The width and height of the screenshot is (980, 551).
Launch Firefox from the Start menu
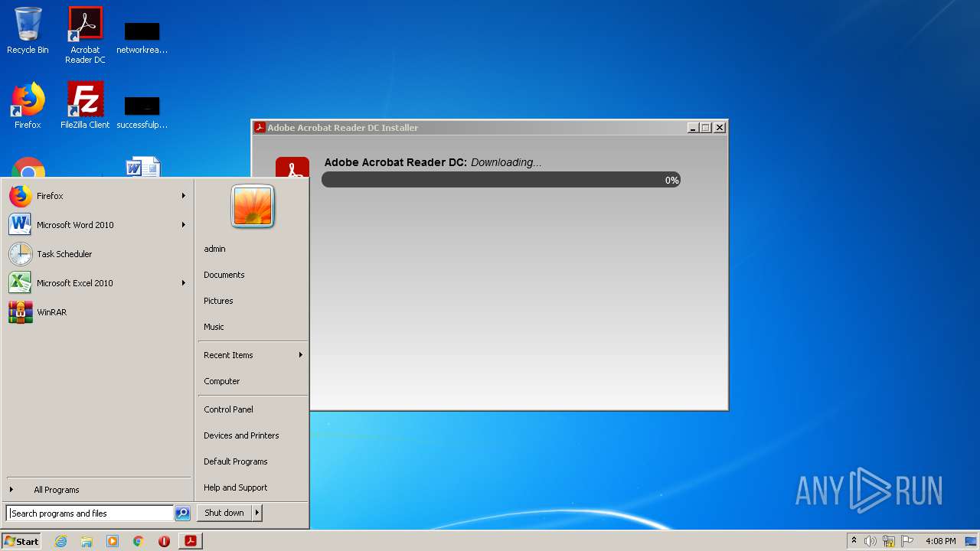click(x=98, y=196)
